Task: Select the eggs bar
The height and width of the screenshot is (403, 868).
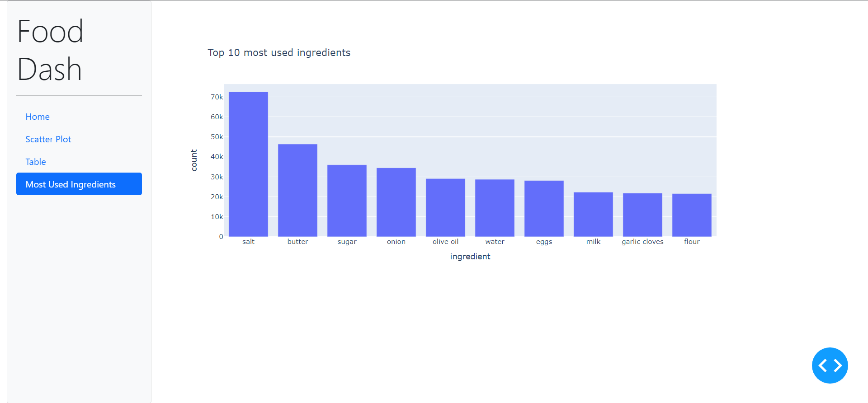Action: pos(544,208)
